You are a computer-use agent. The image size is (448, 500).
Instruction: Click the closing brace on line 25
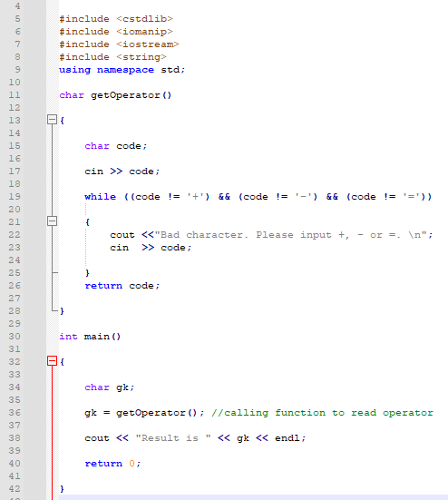pos(87,273)
